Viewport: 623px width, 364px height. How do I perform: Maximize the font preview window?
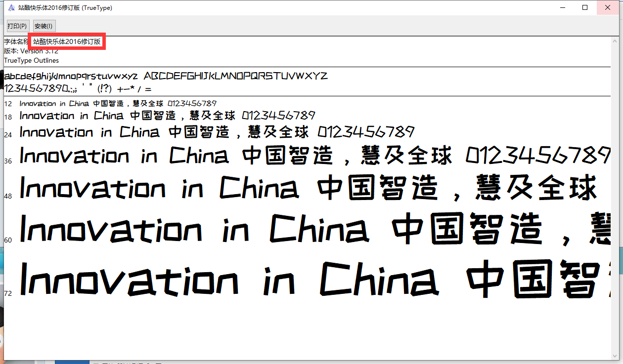point(585,7)
